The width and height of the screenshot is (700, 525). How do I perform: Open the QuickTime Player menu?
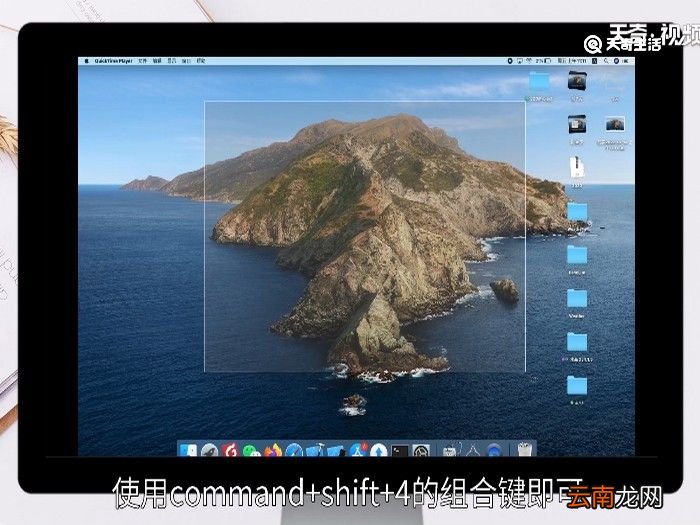[x=113, y=61]
